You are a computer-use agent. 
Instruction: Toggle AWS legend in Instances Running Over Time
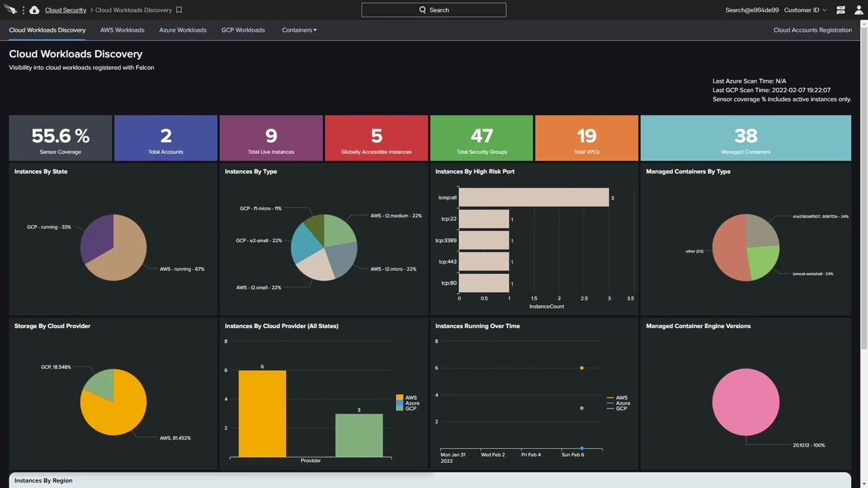[x=617, y=398]
